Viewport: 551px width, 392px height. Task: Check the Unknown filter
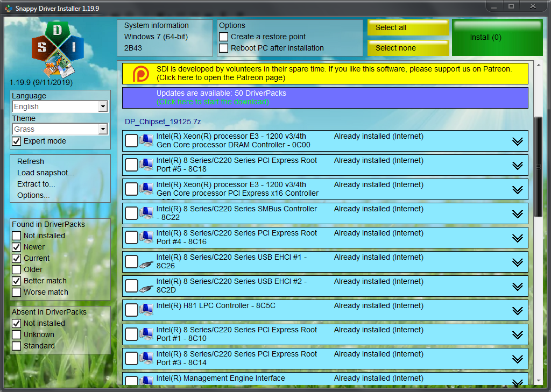17,334
